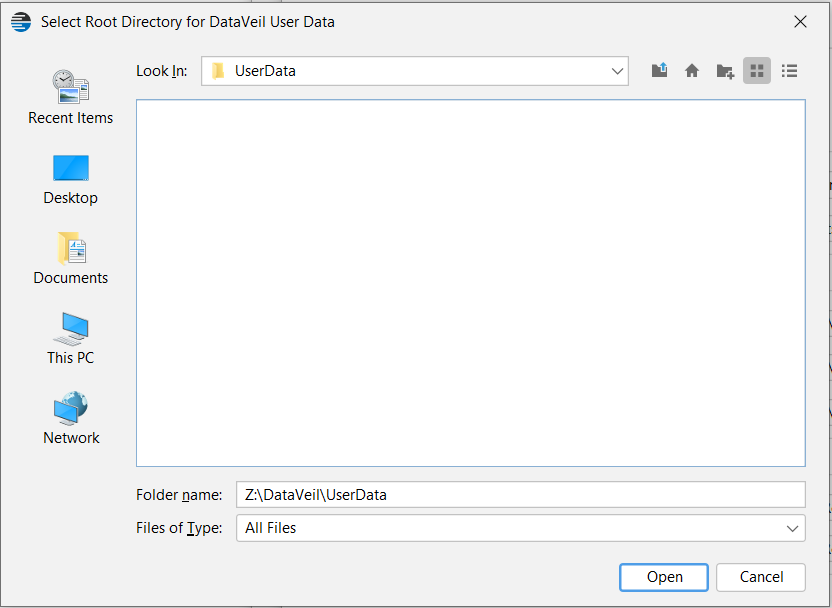Open the Documents location

71,258
